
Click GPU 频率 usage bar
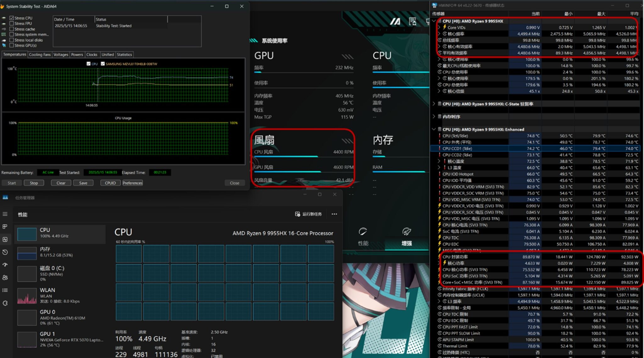coord(304,72)
